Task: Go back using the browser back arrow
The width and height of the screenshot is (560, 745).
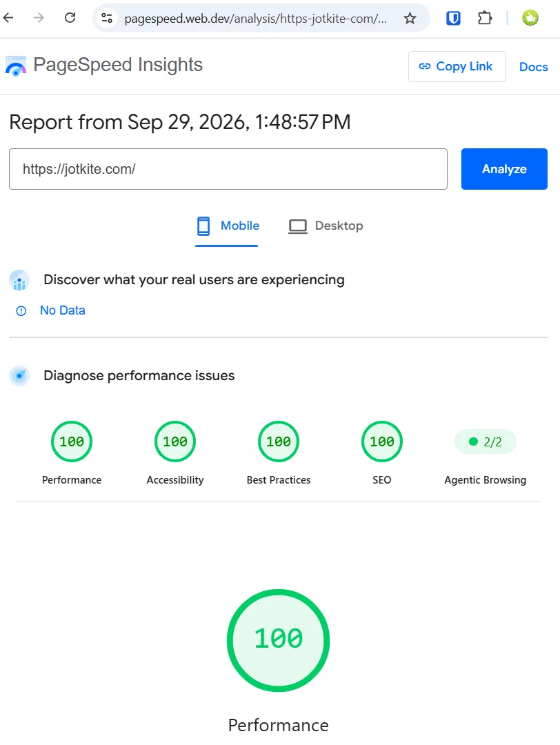Action: [8, 18]
